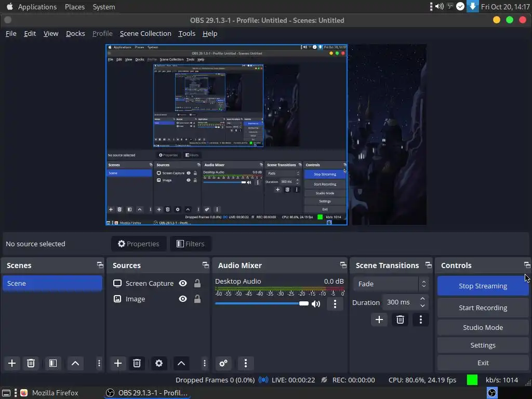Lock the Image source
532x399 pixels.
(x=197, y=299)
